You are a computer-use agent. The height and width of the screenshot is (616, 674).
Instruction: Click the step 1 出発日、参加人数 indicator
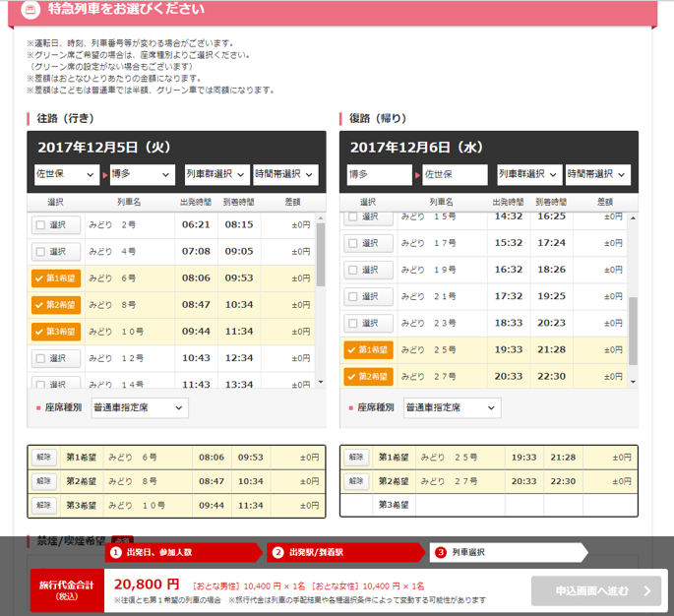point(184,552)
